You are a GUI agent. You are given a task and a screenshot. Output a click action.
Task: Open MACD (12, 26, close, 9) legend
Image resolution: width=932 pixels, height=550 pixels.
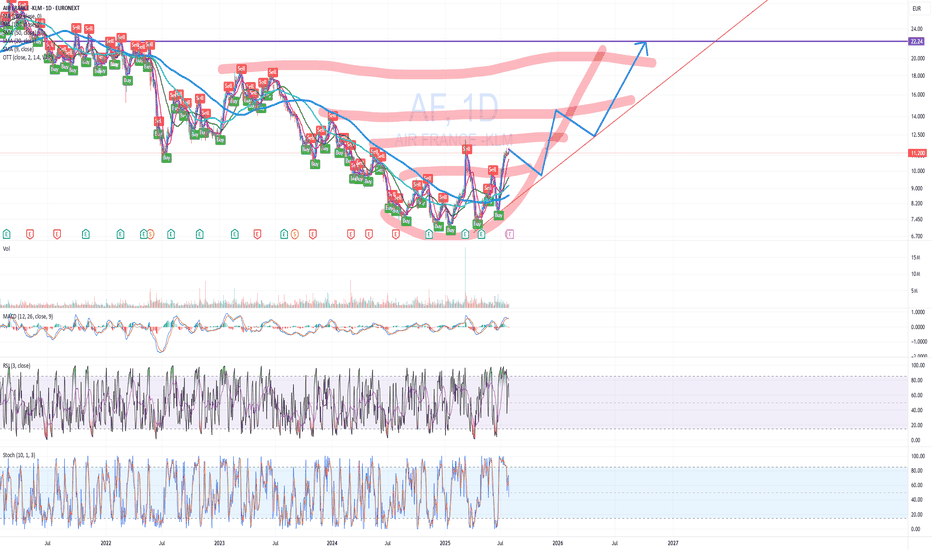(x=28, y=316)
